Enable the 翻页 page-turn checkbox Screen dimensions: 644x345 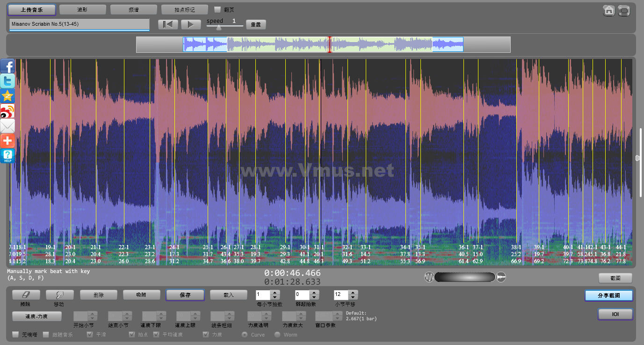pos(217,9)
